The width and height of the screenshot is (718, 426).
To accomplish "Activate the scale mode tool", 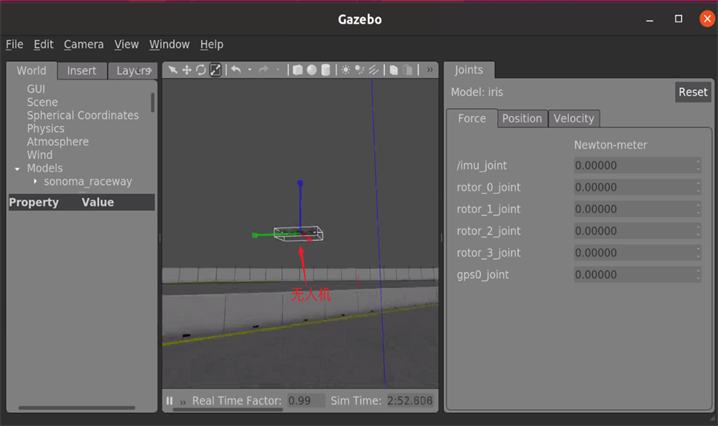I will click(215, 70).
